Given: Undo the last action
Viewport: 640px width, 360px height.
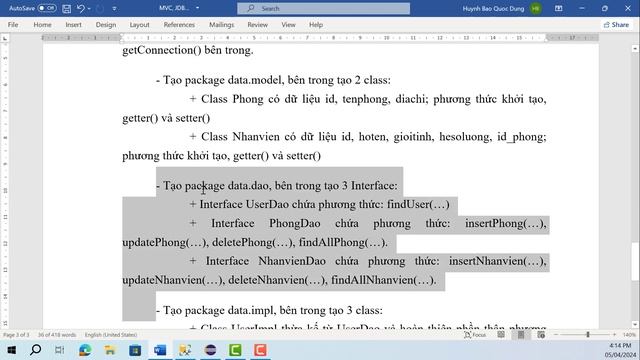Looking at the screenshot, I should tap(80, 8).
